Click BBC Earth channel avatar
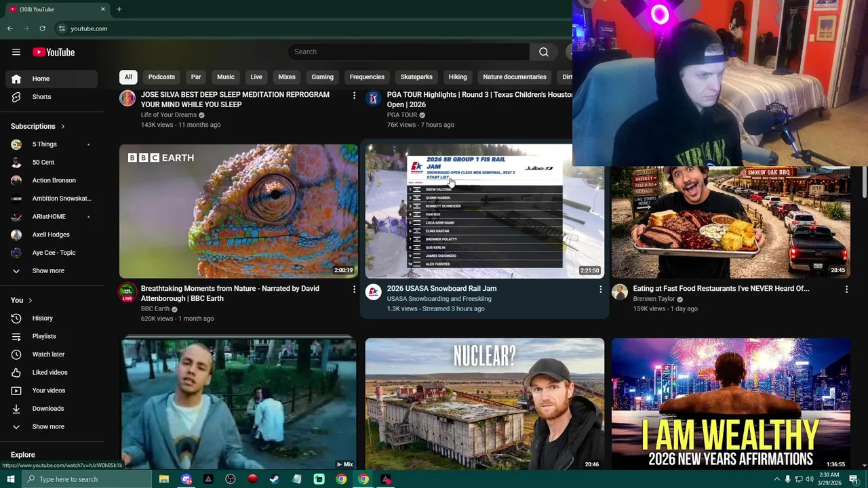This screenshot has height=488, width=868. [127, 292]
